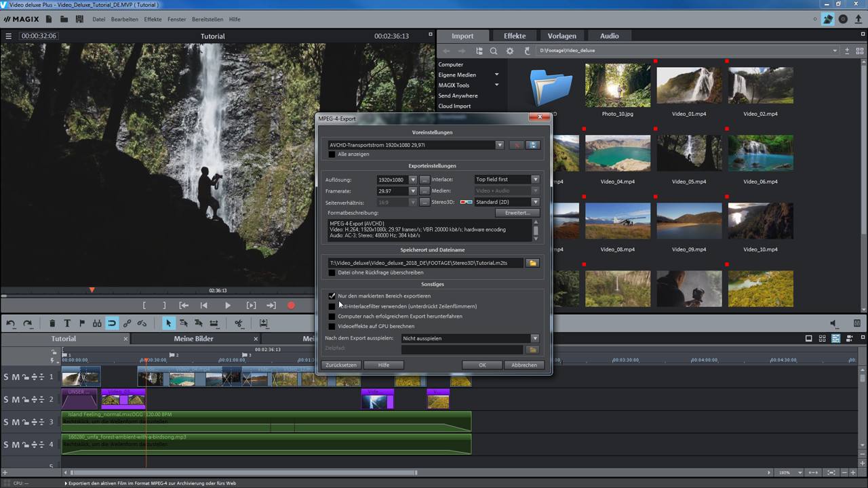Open the Nach dem Export ausspielen dropdown
Image resolution: width=868 pixels, height=488 pixels.
click(534, 338)
